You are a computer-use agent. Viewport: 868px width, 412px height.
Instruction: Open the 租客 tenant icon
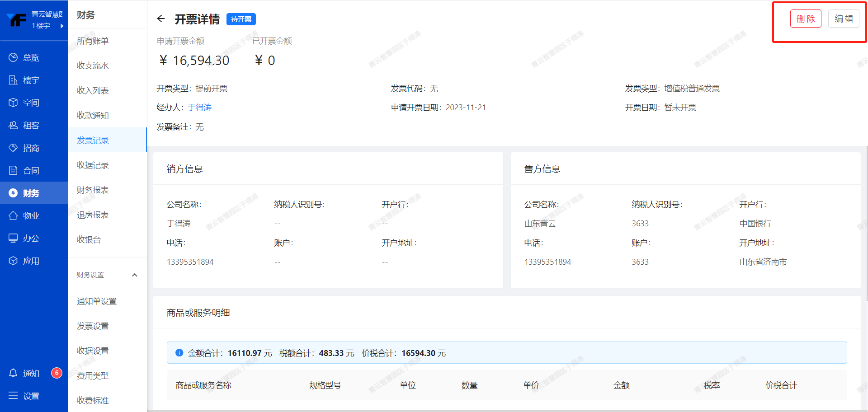point(13,125)
